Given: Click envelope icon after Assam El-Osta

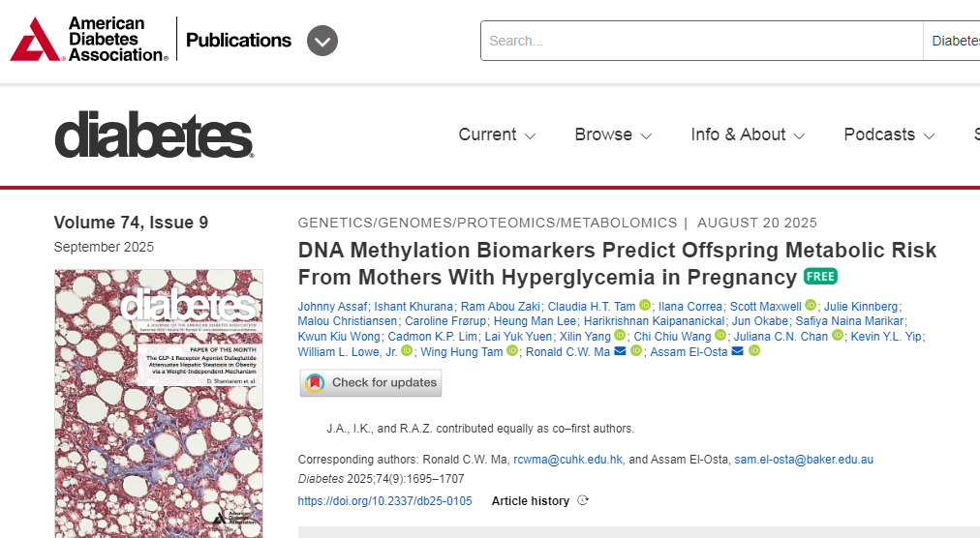Looking at the screenshot, I should [738, 351].
